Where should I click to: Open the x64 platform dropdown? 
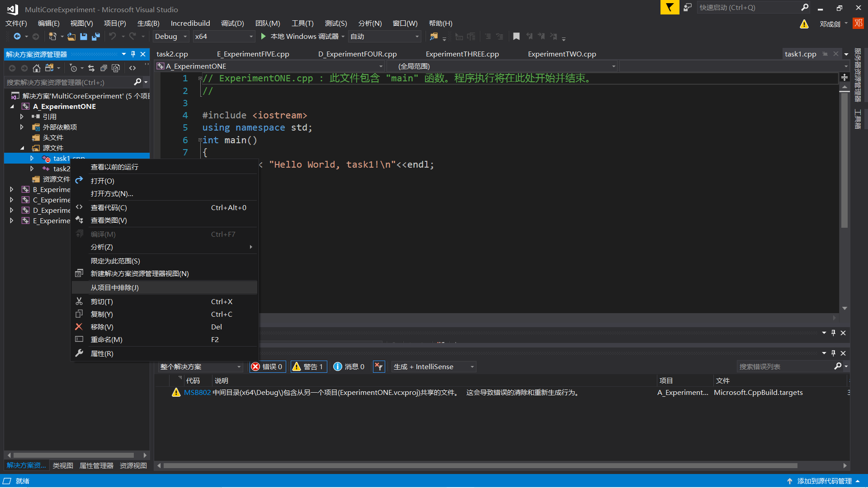coord(224,37)
